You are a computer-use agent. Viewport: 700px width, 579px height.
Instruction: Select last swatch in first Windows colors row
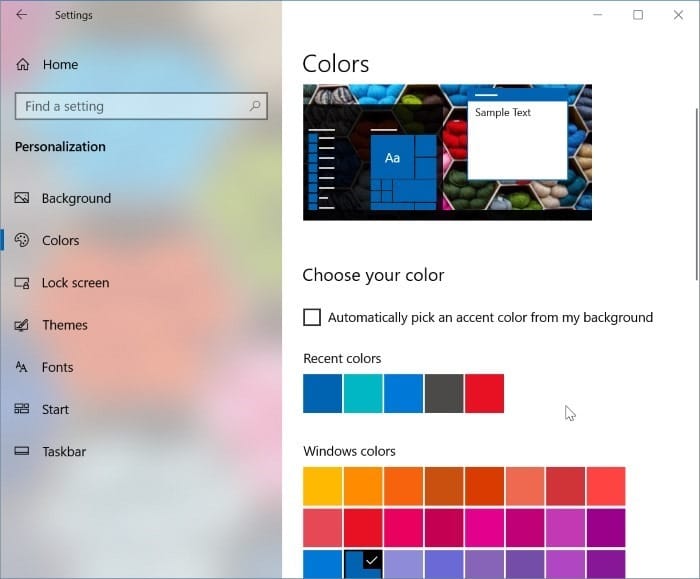[x=606, y=486]
